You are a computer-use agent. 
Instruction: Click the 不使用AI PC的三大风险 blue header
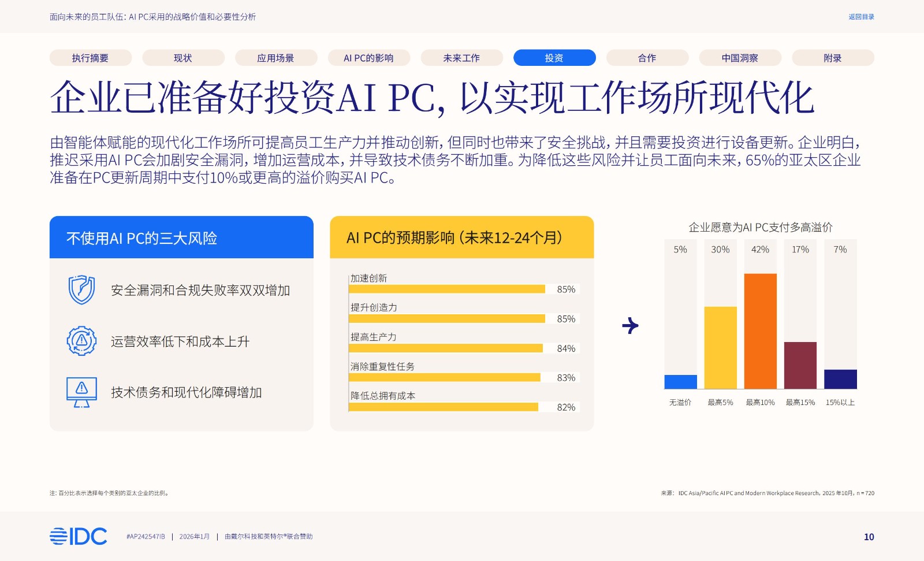[x=181, y=237]
